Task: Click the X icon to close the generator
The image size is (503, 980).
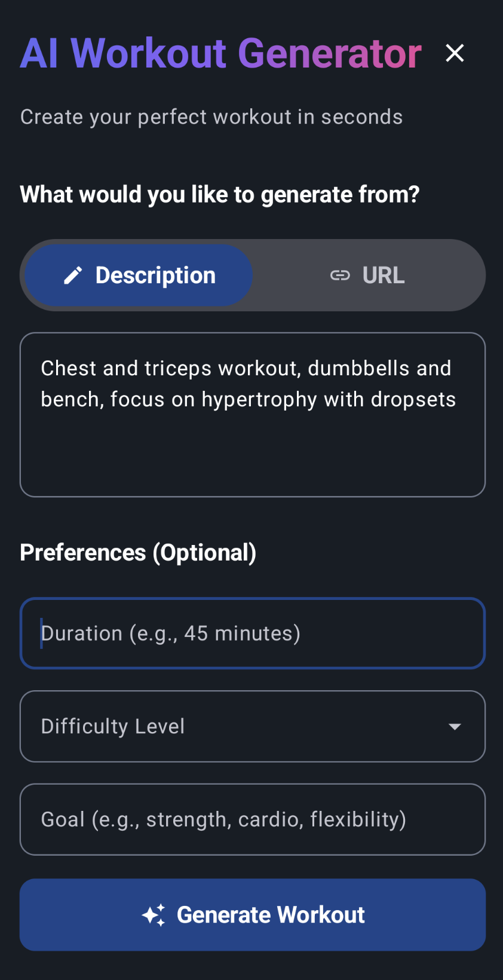Action: (455, 53)
